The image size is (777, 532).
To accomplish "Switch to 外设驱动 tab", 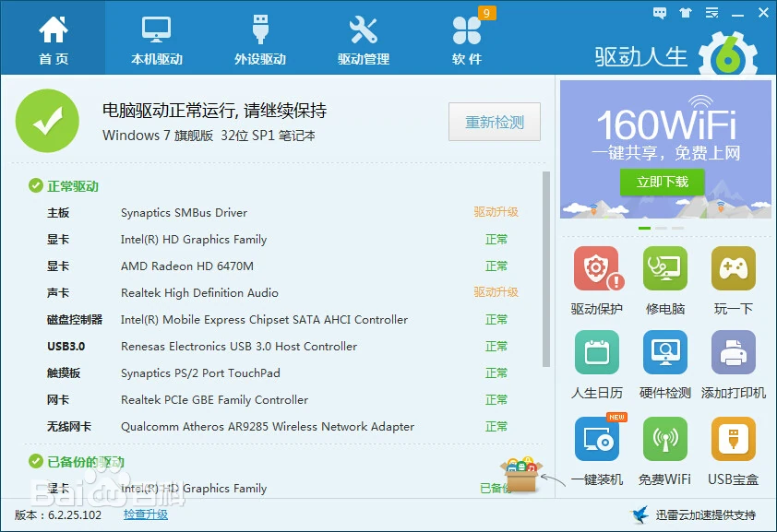I will pos(260,39).
